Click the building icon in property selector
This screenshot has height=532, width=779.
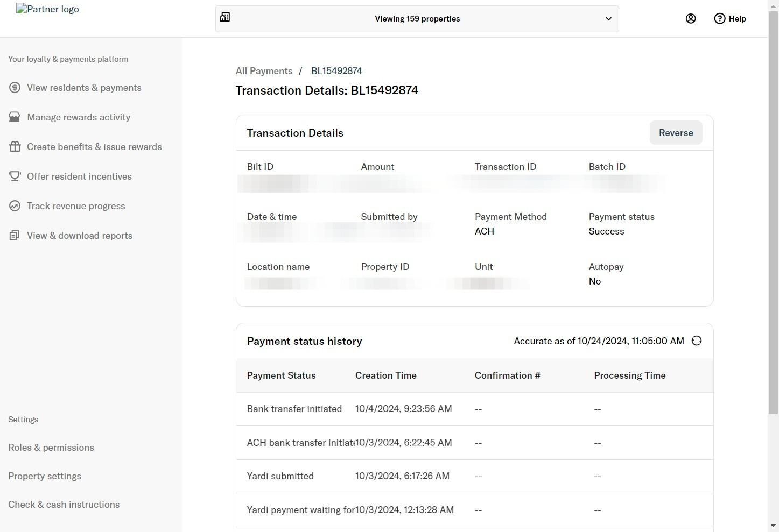pyautogui.click(x=225, y=18)
